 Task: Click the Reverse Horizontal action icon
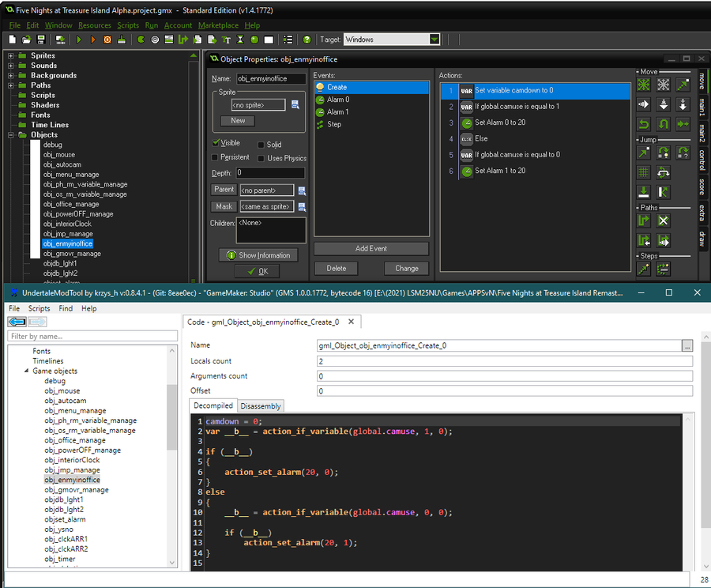pos(645,124)
